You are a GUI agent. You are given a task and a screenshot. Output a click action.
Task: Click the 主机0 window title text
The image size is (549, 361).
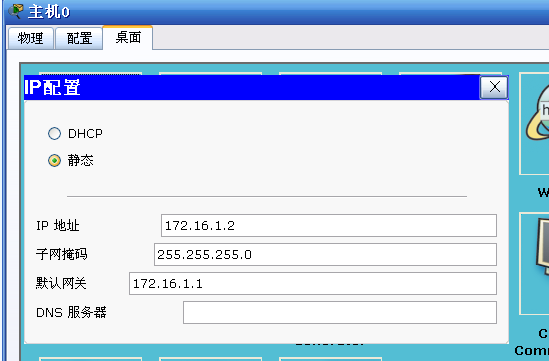pyautogui.click(x=49, y=12)
